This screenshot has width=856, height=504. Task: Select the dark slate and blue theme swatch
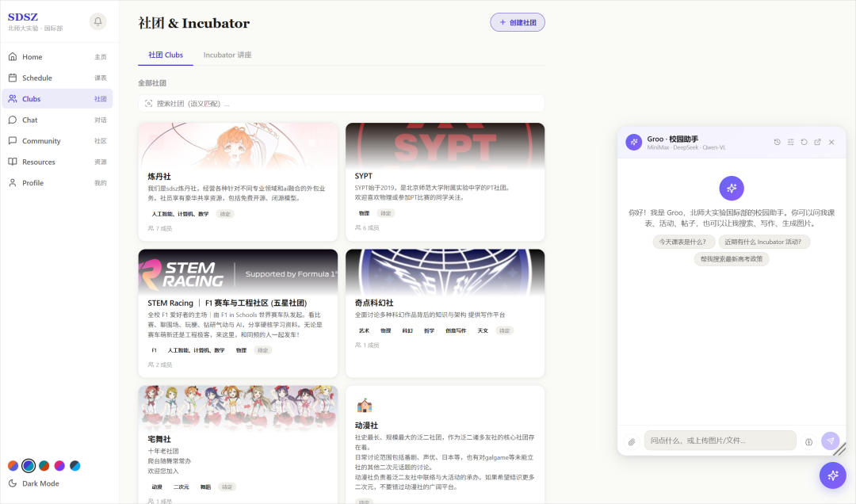click(x=75, y=466)
